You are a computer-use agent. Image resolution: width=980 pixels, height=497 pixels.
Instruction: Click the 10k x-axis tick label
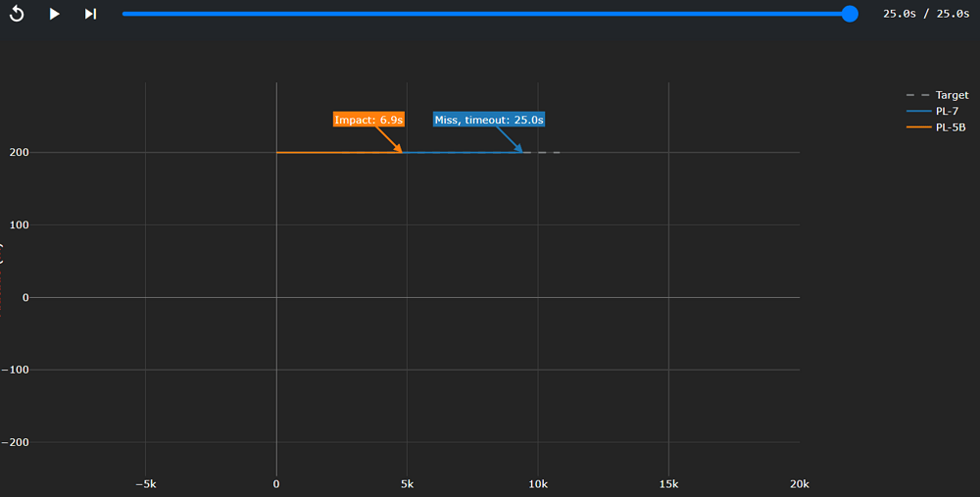537,483
